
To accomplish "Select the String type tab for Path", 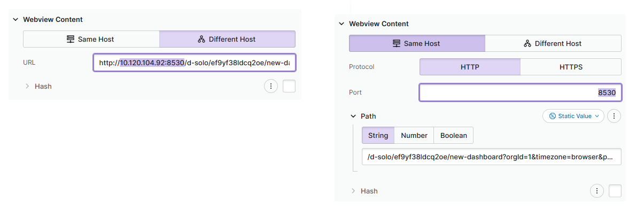I will [x=378, y=135].
